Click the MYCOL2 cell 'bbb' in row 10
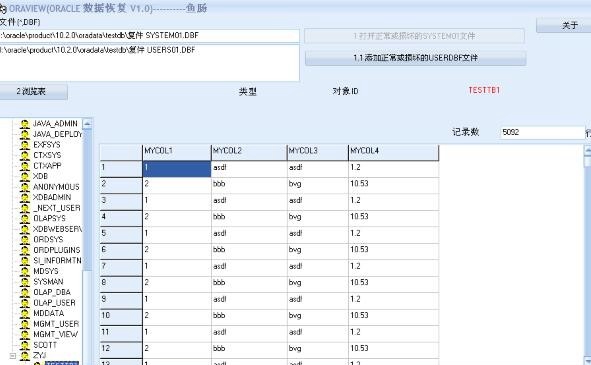 coord(249,317)
